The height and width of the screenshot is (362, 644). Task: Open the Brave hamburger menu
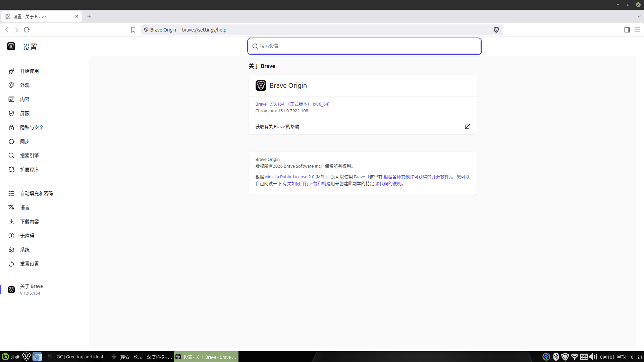click(637, 30)
